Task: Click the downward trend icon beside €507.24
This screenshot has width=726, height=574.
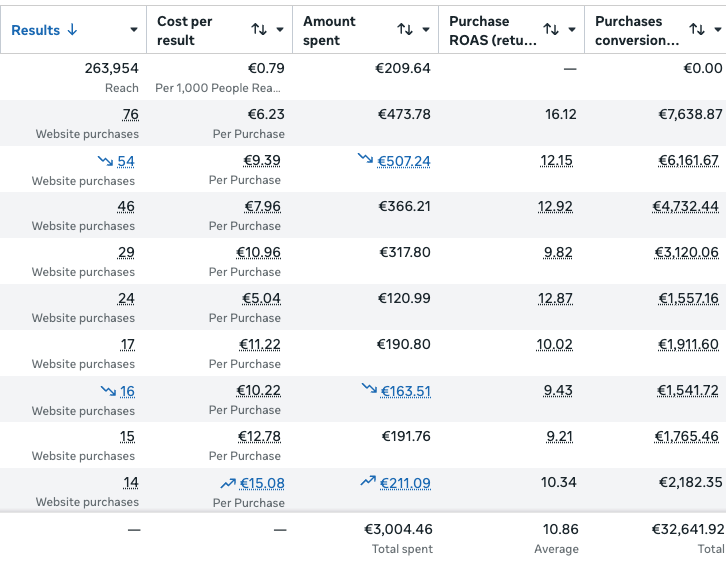Action: point(365,158)
